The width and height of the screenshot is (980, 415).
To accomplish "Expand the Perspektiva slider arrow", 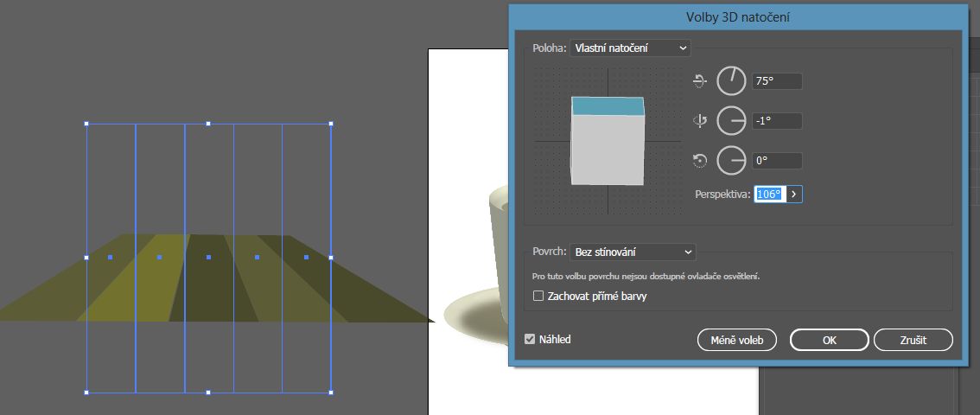I will pos(794,195).
